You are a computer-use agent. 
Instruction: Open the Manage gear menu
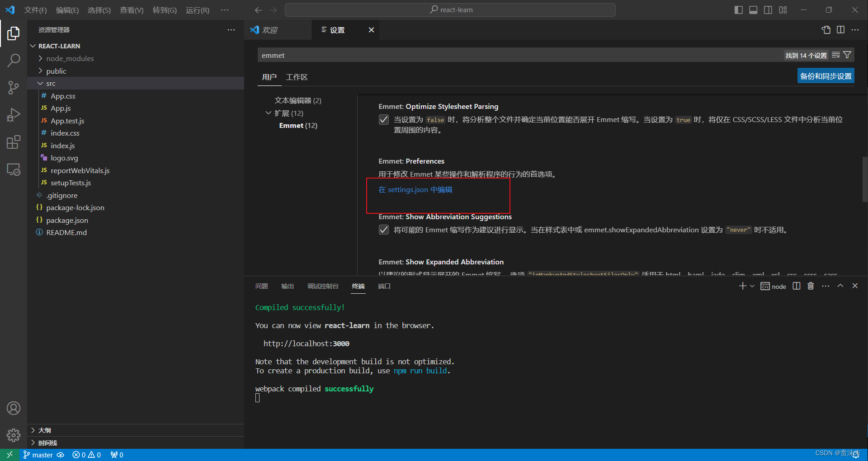[x=14, y=435]
